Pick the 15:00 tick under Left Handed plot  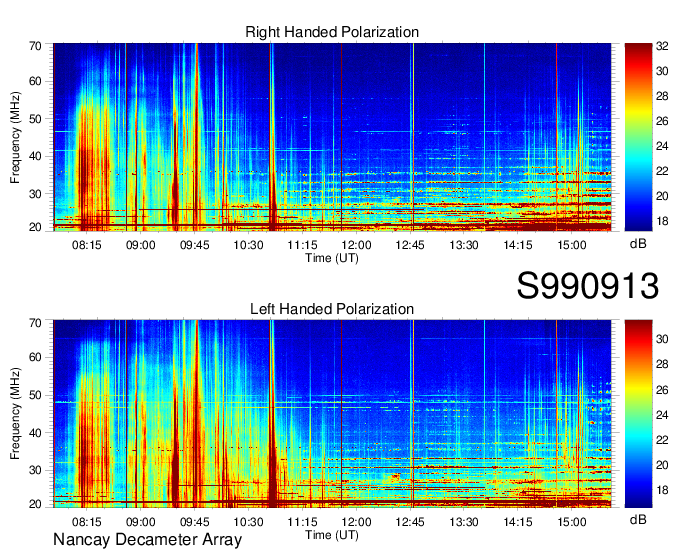click(572, 521)
